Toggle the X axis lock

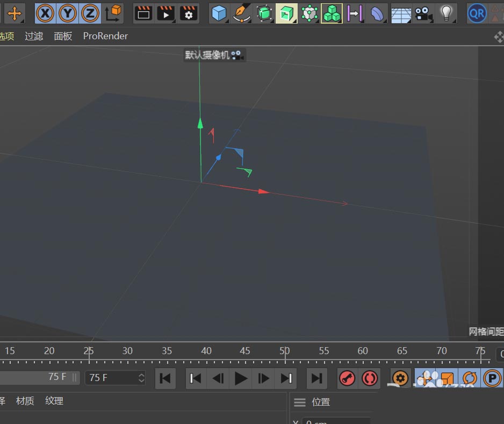[44, 13]
